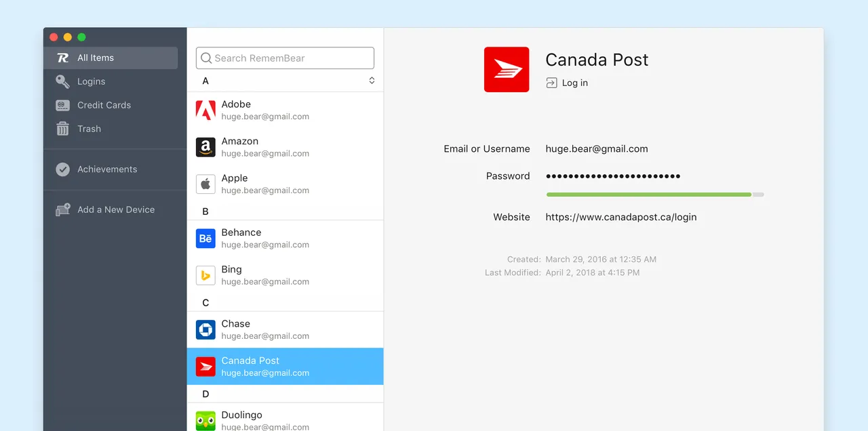Click the Created date value
868x431 pixels.
coord(601,260)
